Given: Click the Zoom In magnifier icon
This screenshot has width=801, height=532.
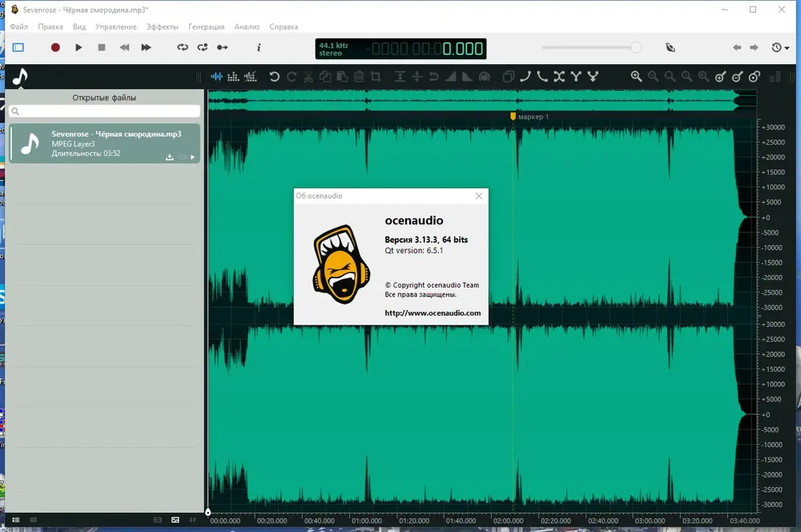Looking at the screenshot, I should (636, 77).
